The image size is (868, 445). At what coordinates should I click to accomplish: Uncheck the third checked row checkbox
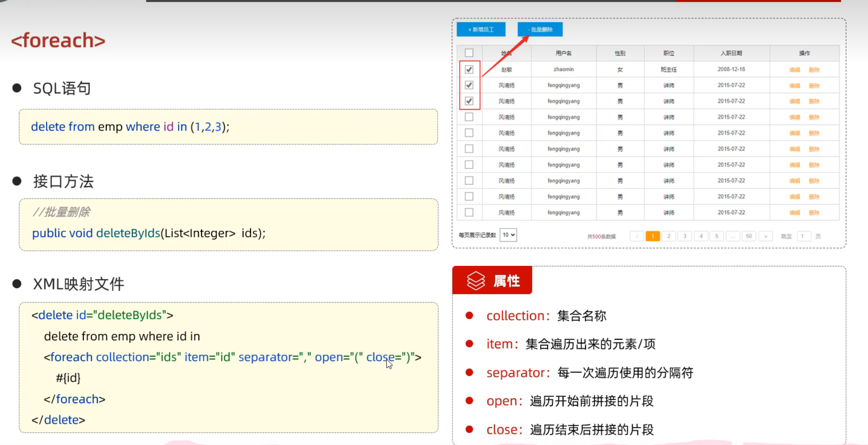tap(469, 101)
